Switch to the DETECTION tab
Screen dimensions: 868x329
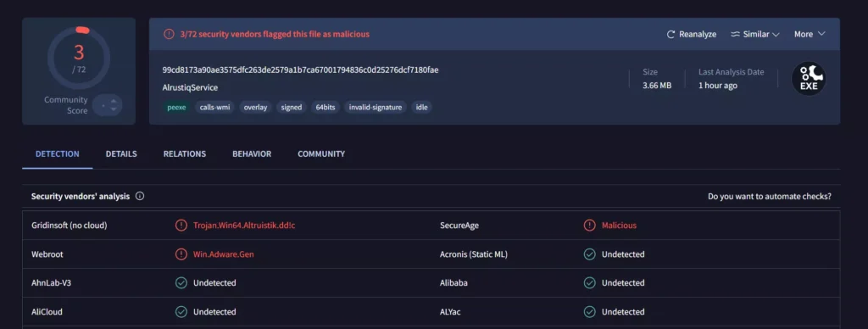tap(58, 154)
